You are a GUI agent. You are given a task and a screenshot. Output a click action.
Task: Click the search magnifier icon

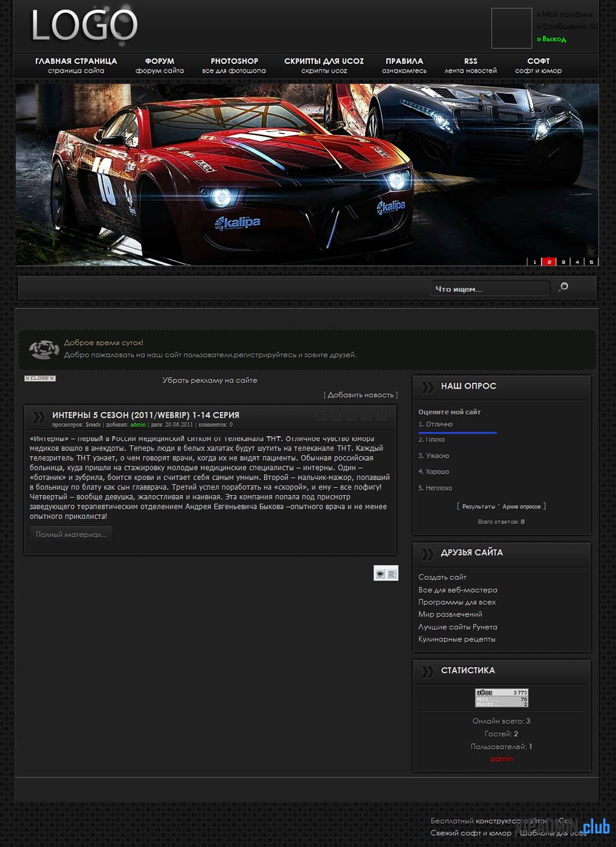click(x=563, y=287)
